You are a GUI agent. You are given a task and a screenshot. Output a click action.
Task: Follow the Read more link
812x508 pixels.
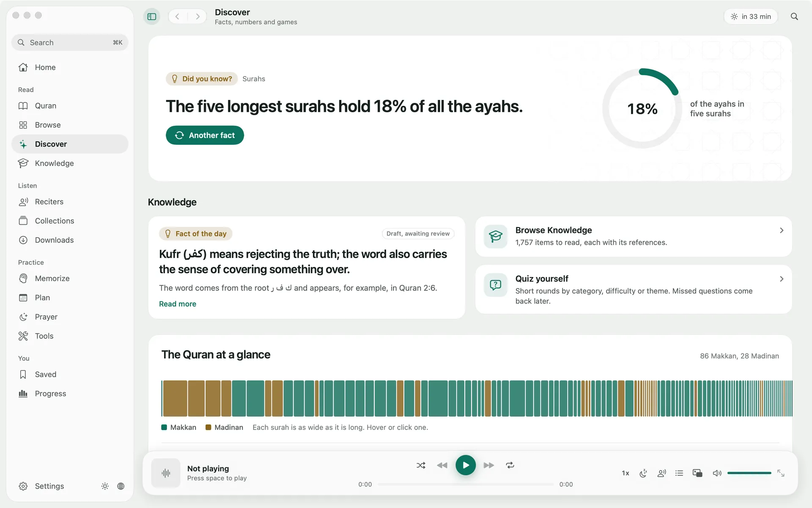(178, 304)
